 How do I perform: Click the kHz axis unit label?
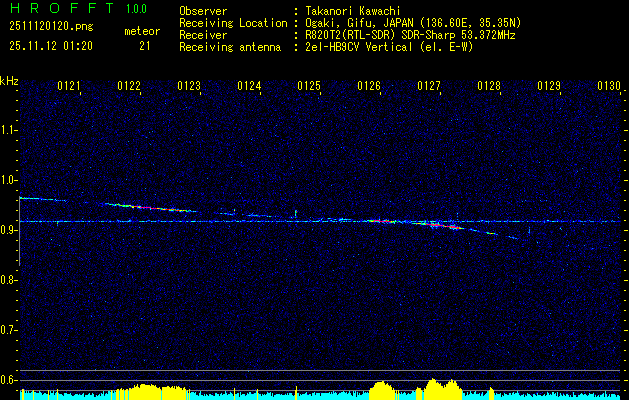click(9, 81)
